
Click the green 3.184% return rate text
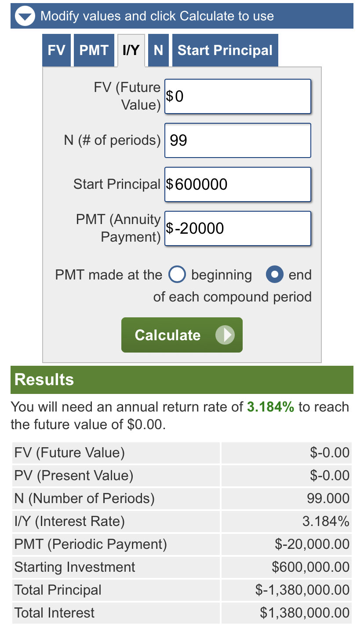(x=270, y=407)
